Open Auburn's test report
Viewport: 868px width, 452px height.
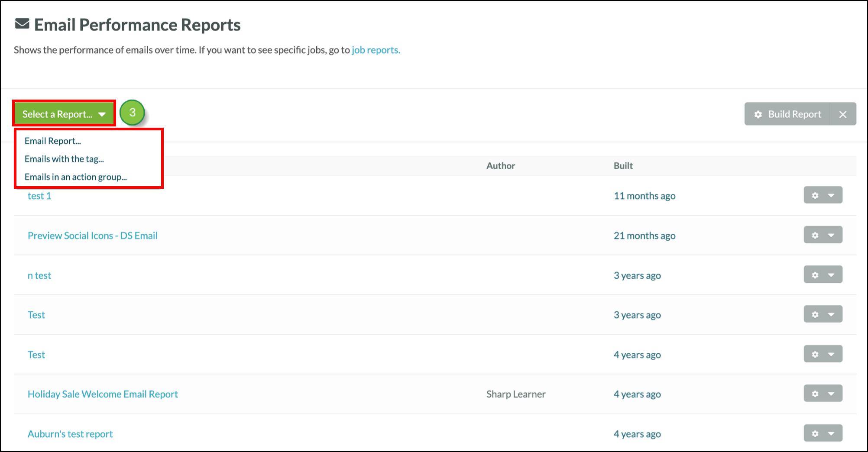tap(70, 434)
